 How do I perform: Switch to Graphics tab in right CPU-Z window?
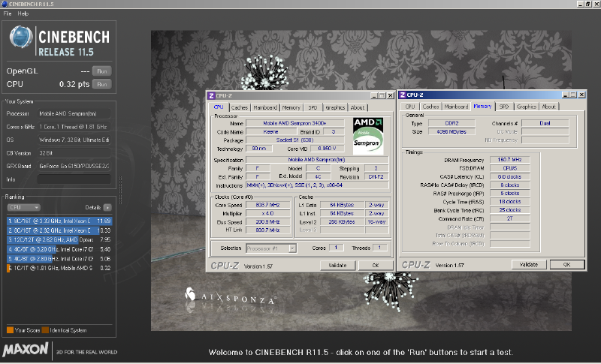pos(527,107)
